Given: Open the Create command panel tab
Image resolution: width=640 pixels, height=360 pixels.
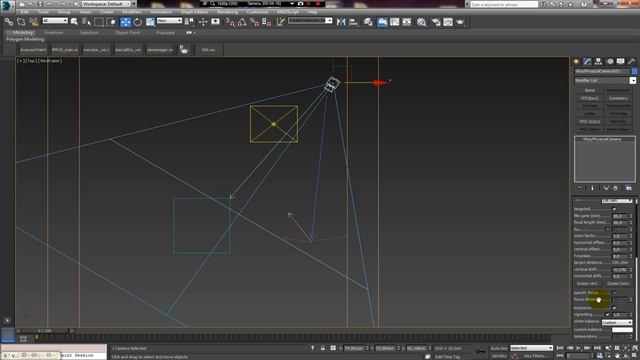Looking at the screenshot, I should coord(576,61).
